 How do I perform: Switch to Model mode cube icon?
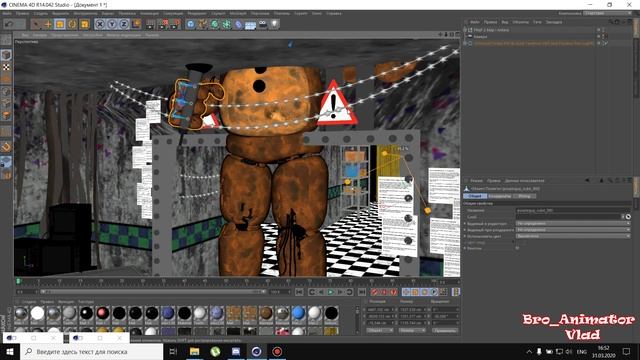click(x=6, y=55)
